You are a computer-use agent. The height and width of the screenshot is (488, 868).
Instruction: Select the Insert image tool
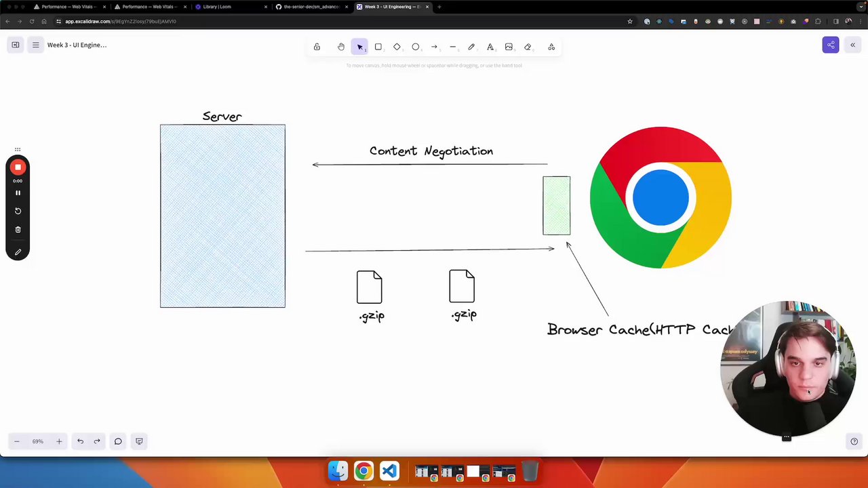509,47
